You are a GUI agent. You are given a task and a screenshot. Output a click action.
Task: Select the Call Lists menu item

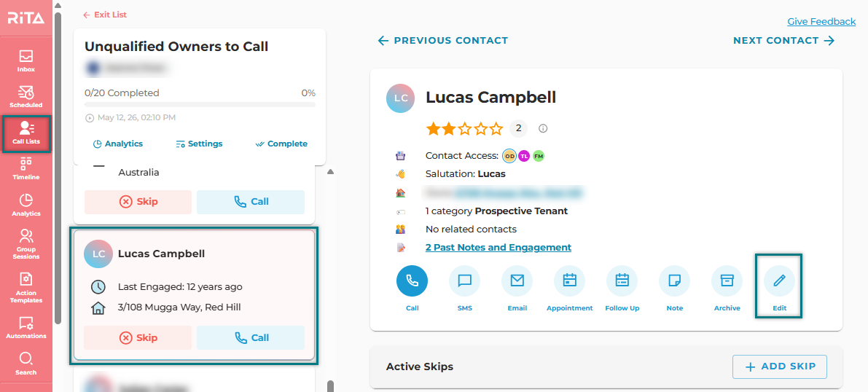coord(26,133)
